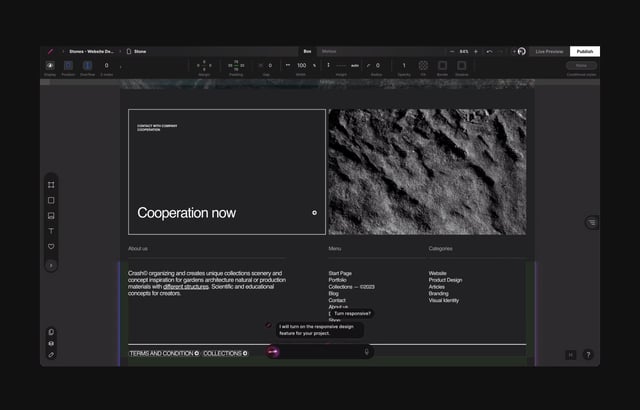Click the Contact menu link

click(x=337, y=300)
